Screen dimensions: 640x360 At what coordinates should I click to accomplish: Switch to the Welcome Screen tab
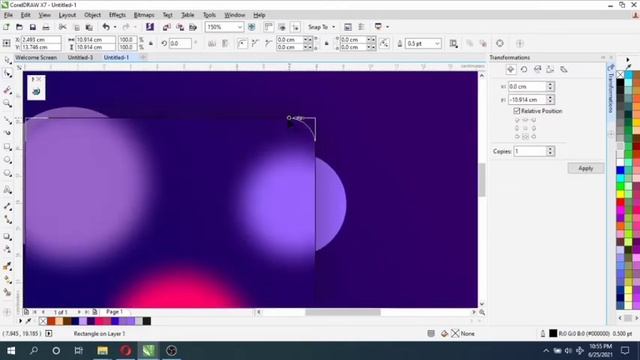pyautogui.click(x=36, y=58)
